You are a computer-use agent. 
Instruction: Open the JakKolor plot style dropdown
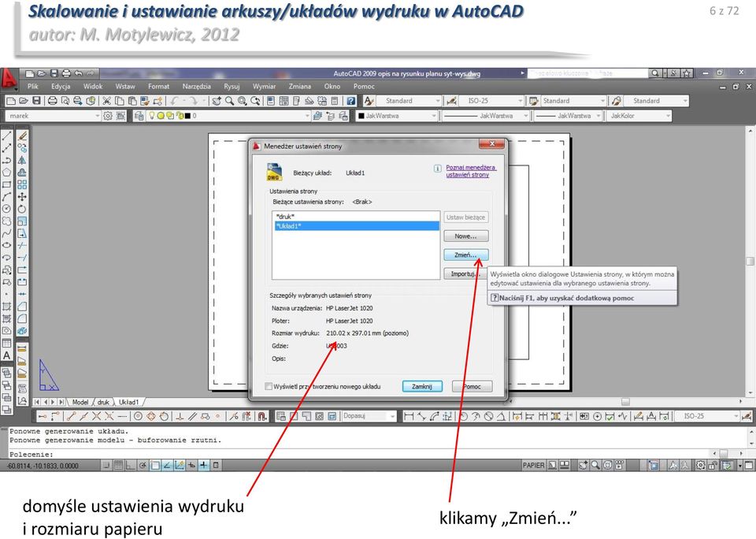[668, 116]
